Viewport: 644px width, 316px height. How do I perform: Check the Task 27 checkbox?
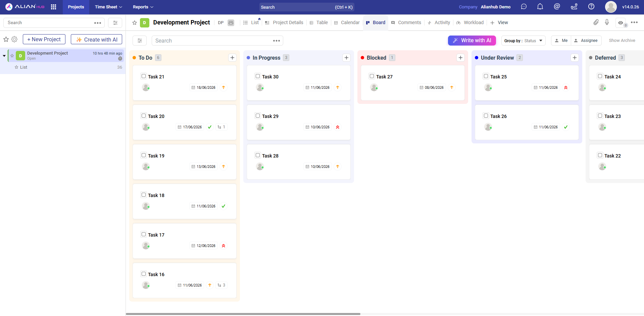372,76
